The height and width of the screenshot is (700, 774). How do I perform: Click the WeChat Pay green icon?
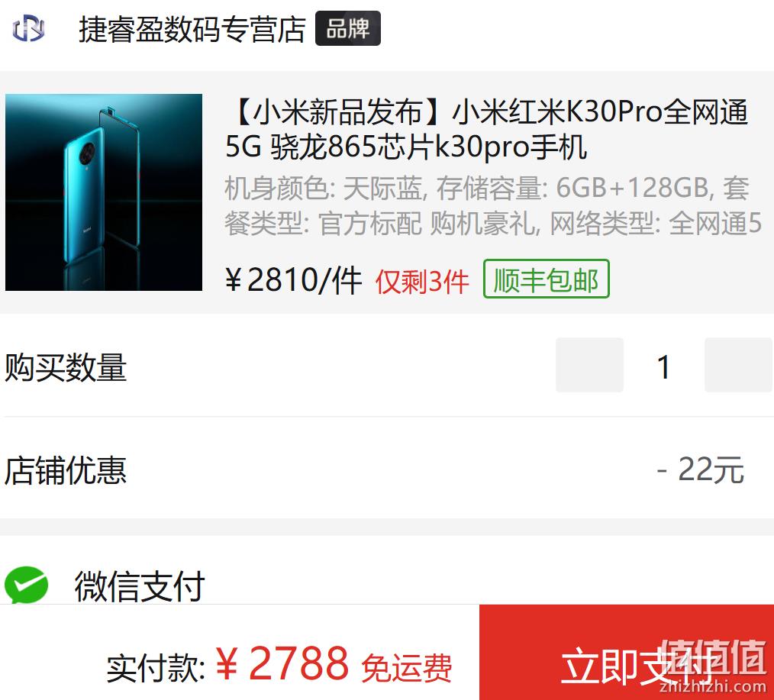pyautogui.click(x=26, y=585)
